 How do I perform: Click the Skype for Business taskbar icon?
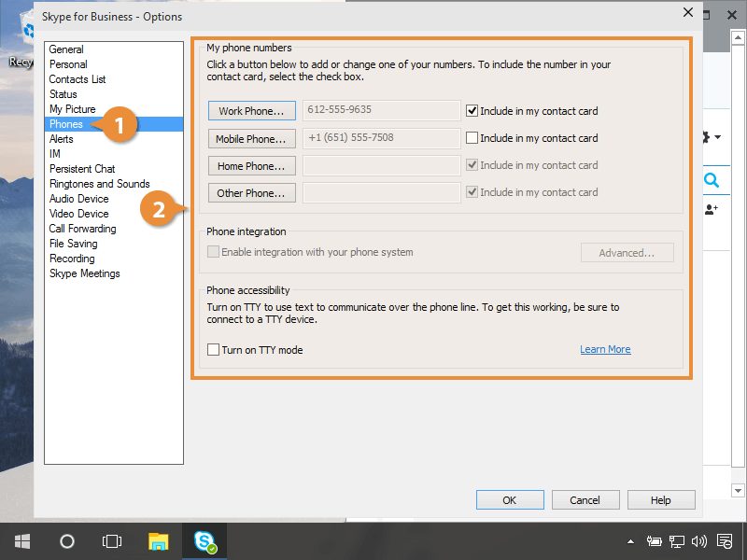pos(204,540)
